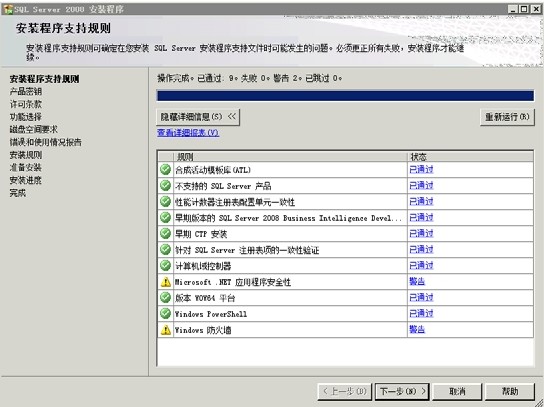Open the 警告 status link for Windows 防火墙
The height and width of the screenshot is (407, 544).
tap(417, 329)
